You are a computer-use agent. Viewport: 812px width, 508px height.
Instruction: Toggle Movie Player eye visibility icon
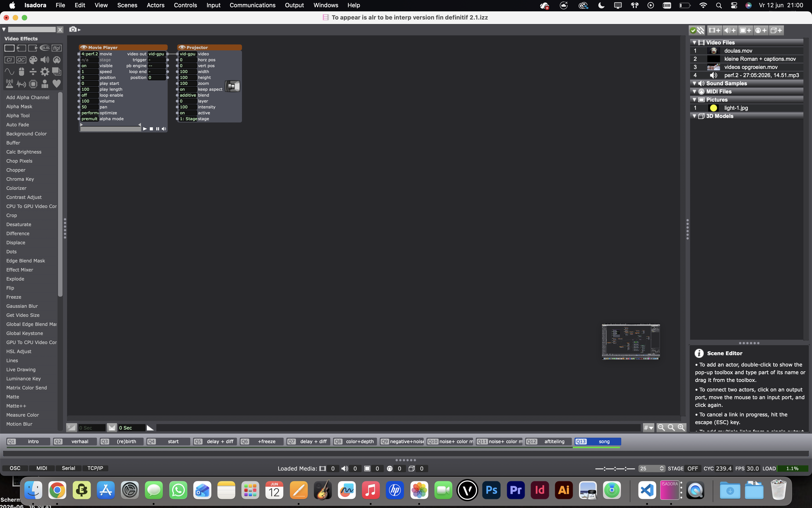click(x=84, y=47)
